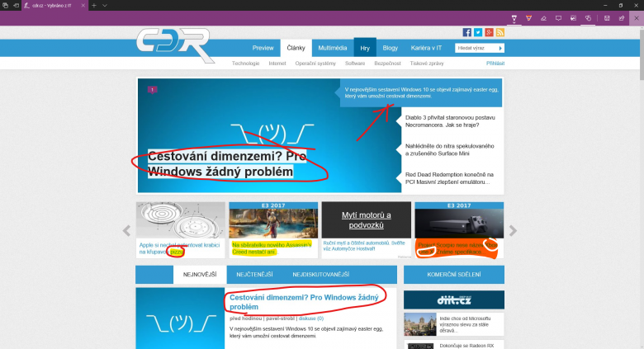Open tabs you've set aside
644x349 pixels.
point(6,5)
